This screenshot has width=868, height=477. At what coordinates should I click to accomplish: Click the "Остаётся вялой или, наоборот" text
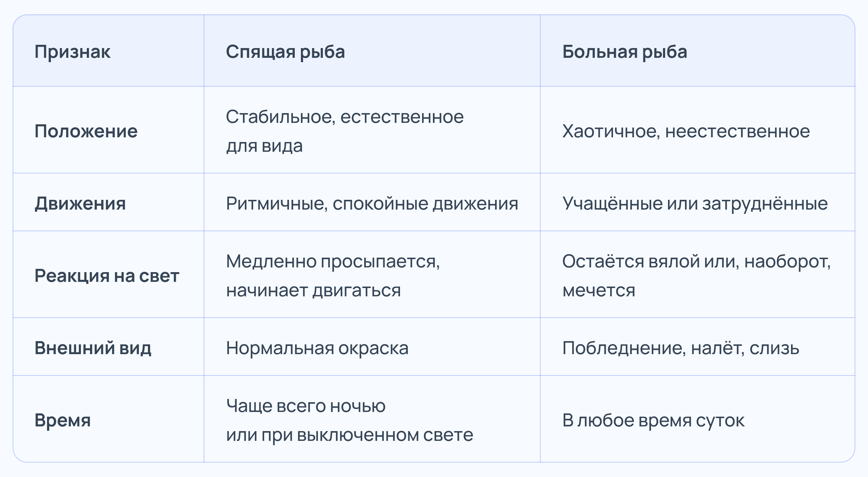coord(696,261)
